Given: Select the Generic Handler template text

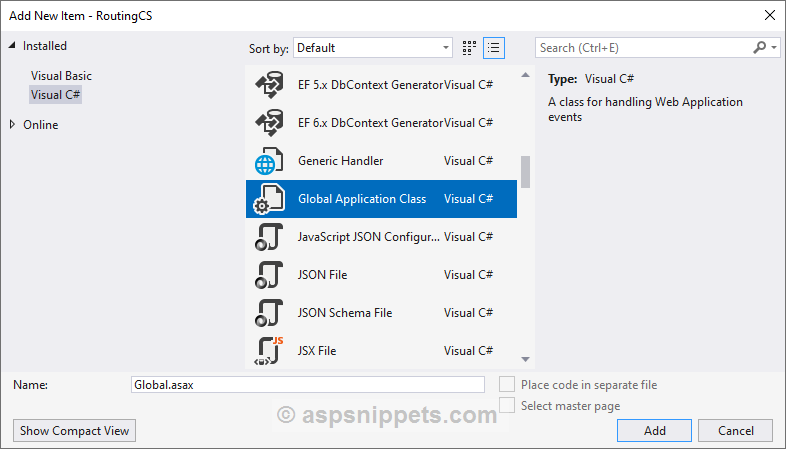Looking at the screenshot, I should coord(340,161).
